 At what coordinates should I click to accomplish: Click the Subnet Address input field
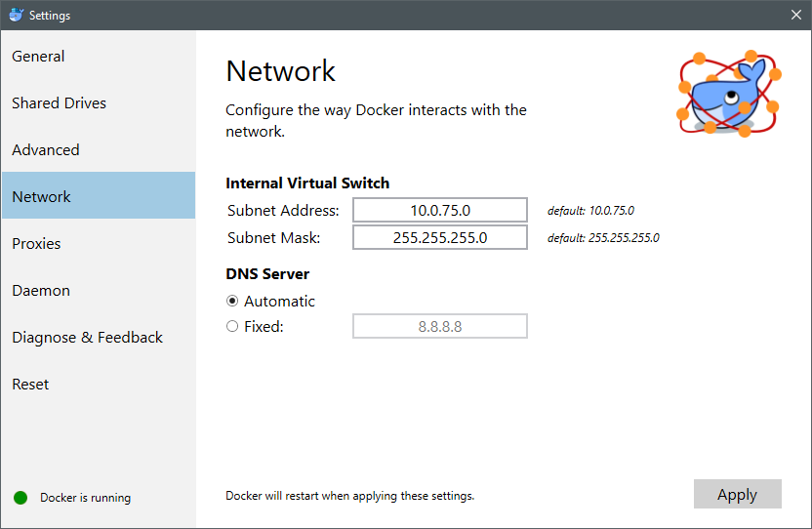click(x=440, y=211)
